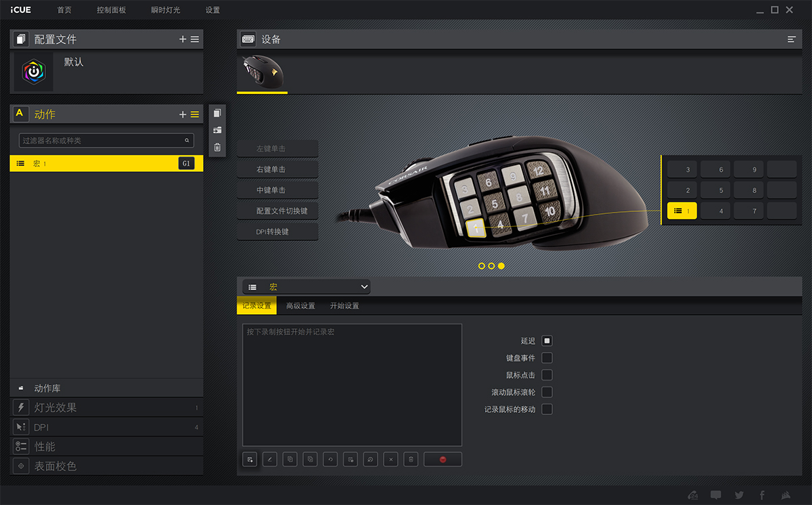812x505 pixels.
Task: Switch to the 高级设置 tab
Action: [x=300, y=306]
